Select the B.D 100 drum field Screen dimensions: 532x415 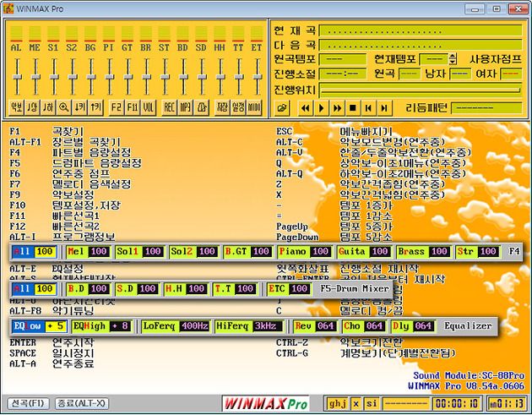coord(88,289)
